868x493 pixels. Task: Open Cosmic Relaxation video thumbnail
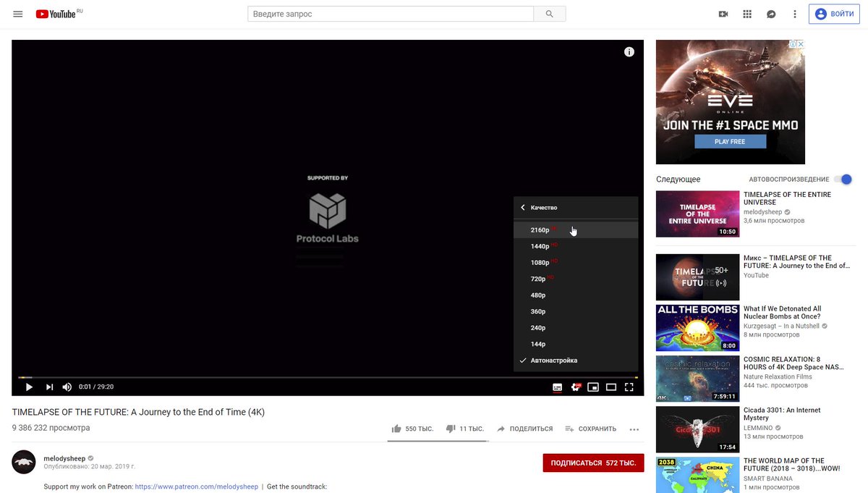click(697, 378)
